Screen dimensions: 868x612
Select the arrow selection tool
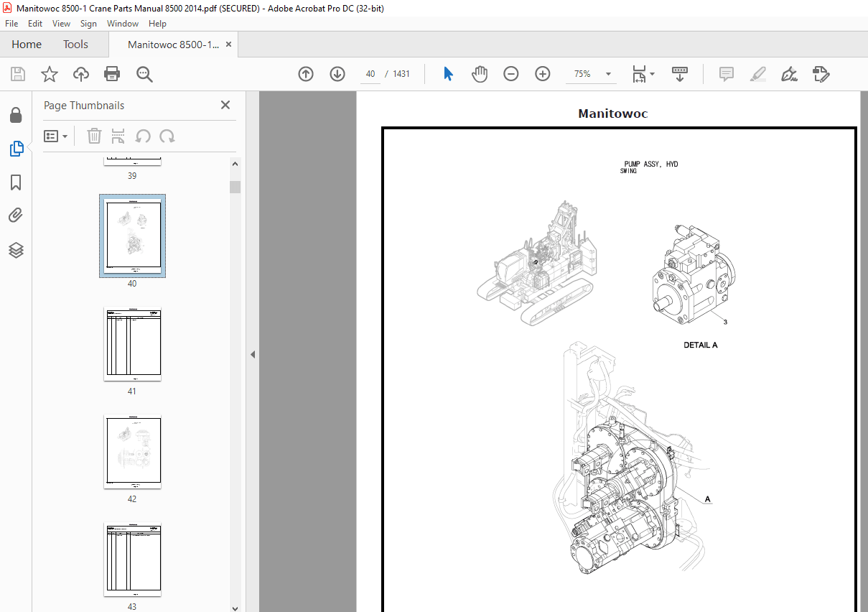pos(447,74)
